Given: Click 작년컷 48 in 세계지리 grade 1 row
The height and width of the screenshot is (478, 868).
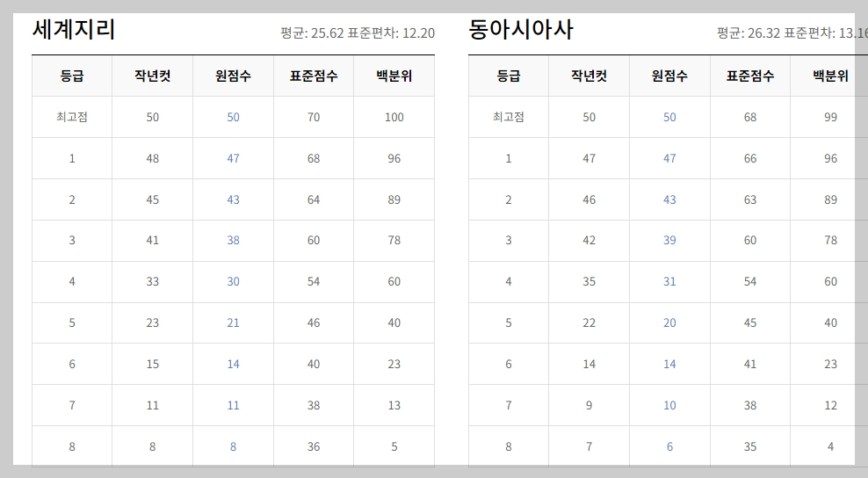Looking at the screenshot, I should click(x=152, y=158).
